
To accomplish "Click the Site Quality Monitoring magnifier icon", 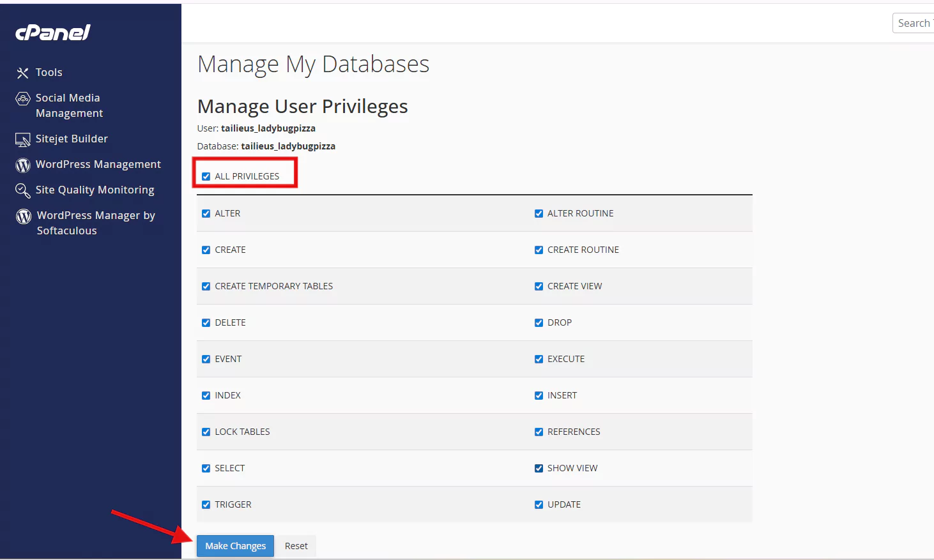I will [x=23, y=190].
